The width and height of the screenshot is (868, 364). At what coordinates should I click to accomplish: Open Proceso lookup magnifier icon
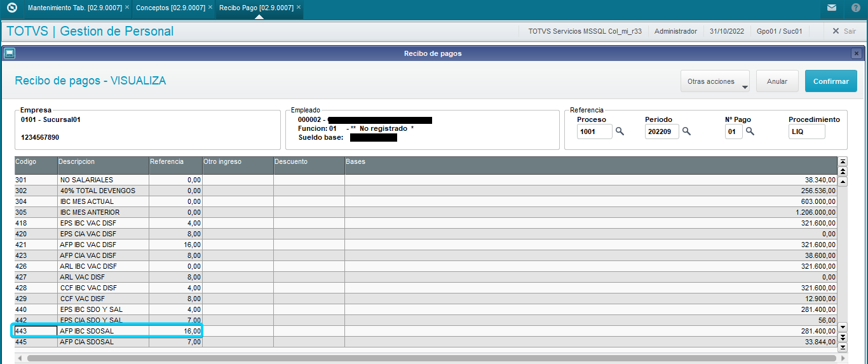tap(620, 131)
